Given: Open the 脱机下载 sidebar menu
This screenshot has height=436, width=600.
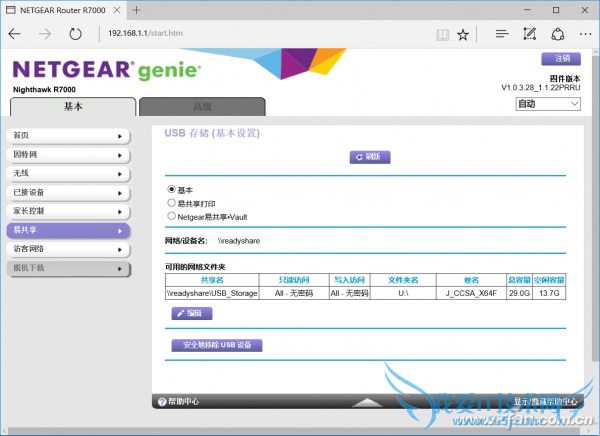Looking at the screenshot, I should [x=69, y=268].
